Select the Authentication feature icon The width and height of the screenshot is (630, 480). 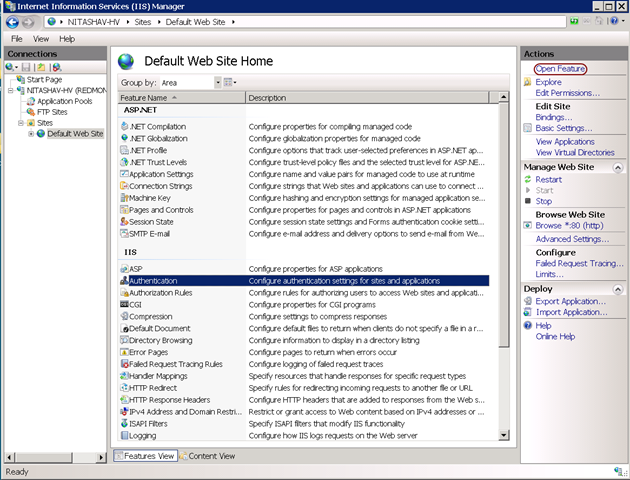[x=125, y=280]
